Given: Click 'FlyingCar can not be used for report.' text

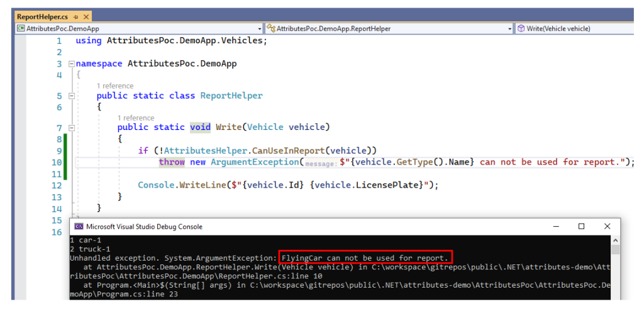Looking at the screenshot, I should tap(365, 258).
